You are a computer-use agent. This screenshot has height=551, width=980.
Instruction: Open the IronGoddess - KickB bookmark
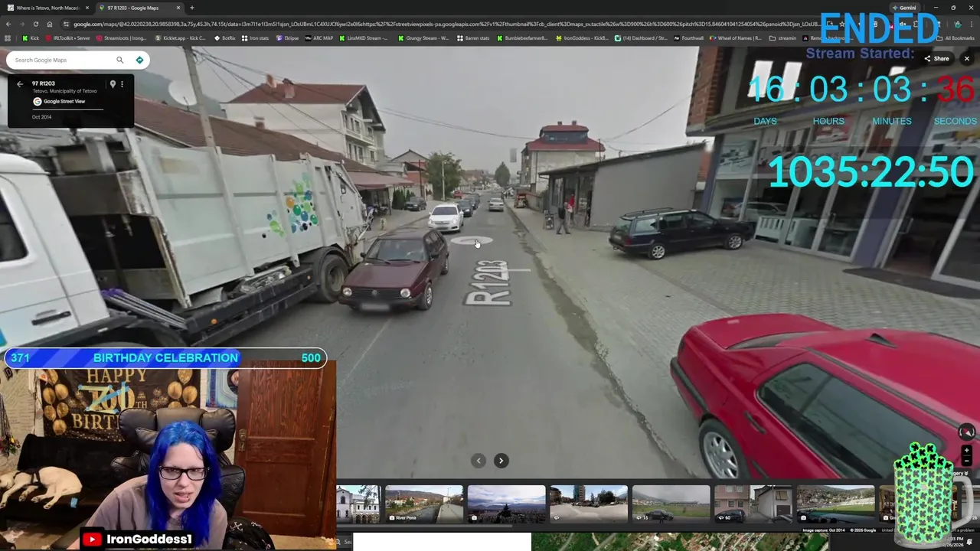pyautogui.click(x=583, y=38)
